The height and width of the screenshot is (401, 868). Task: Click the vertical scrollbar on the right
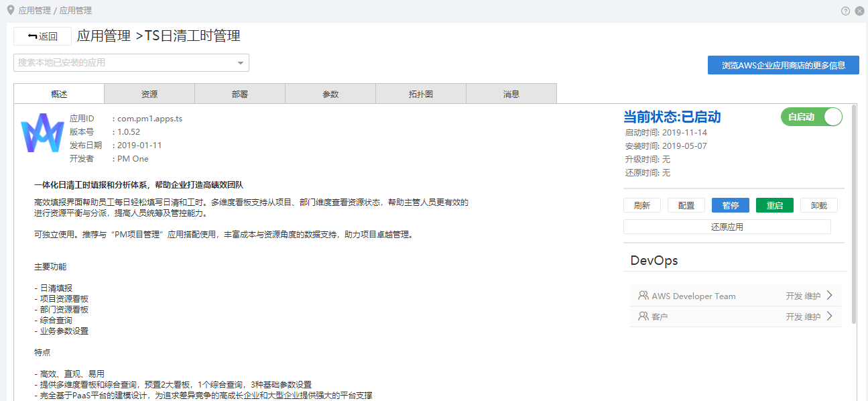tap(853, 215)
